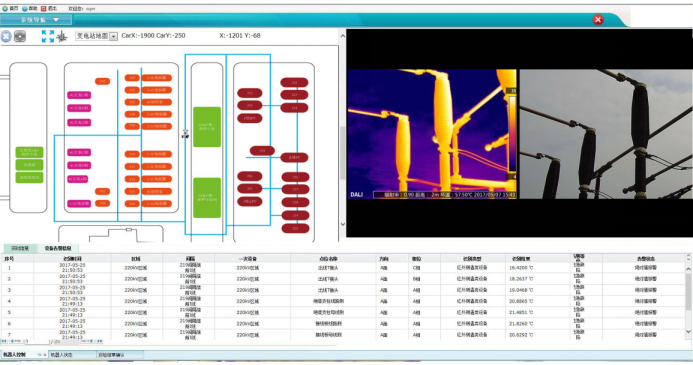Click the camera snapshot icon in map toolbar
Screen dimensions: 693x365
20,36
